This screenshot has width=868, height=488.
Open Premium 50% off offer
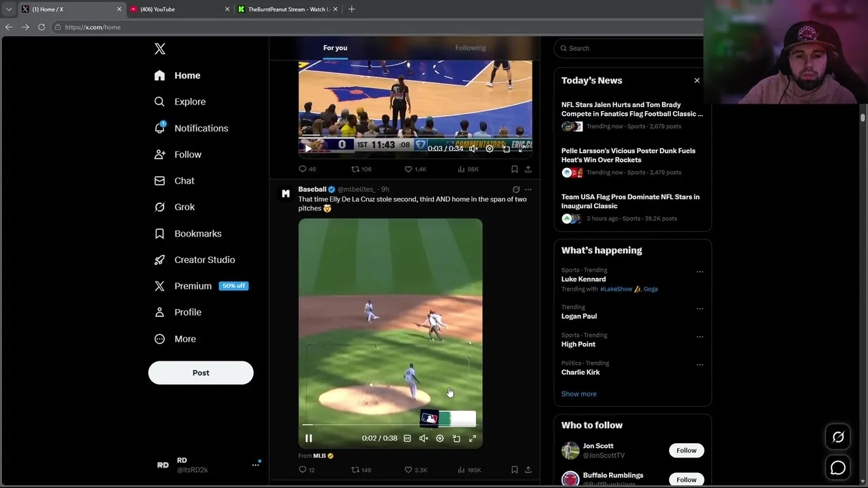click(201, 286)
